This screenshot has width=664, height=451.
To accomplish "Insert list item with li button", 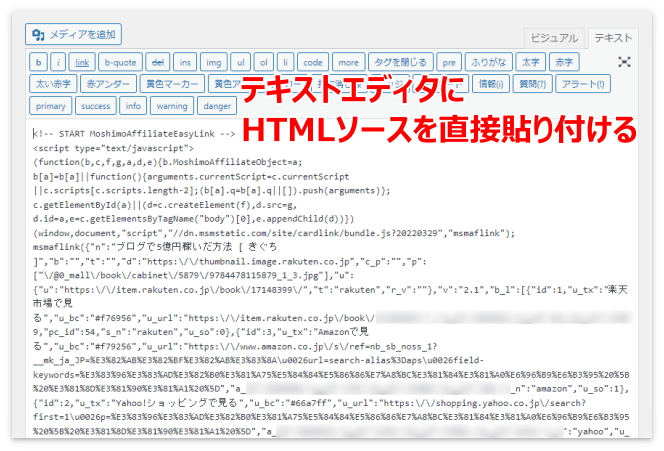I will point(285,62).
